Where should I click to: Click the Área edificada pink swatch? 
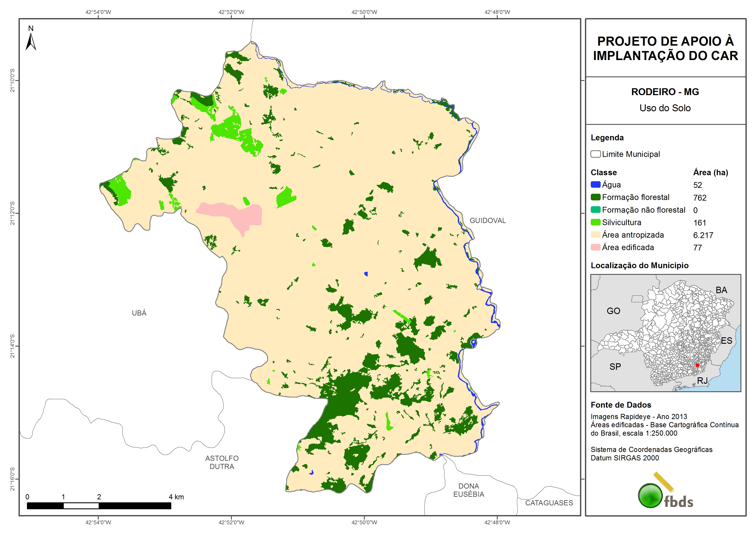point(595,248)
